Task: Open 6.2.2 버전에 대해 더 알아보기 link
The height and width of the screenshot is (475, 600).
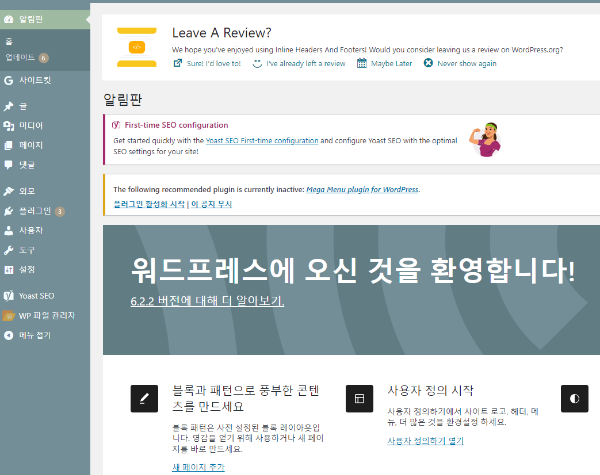Action: (x=207, y=301)
